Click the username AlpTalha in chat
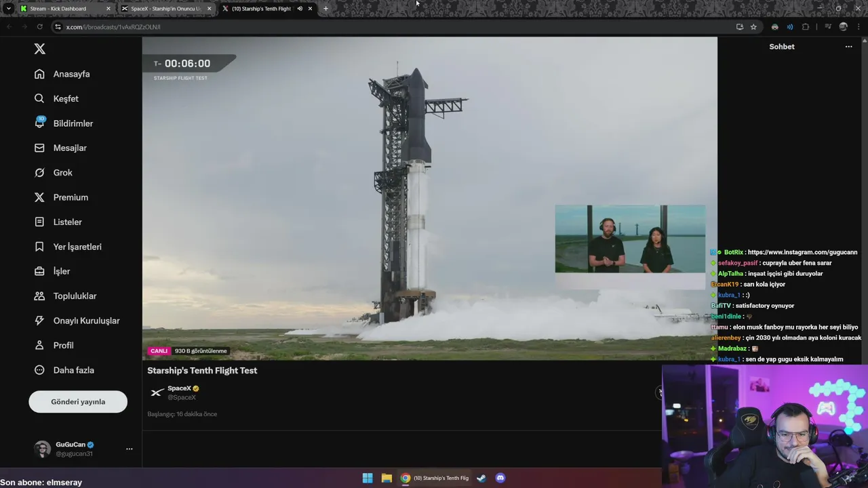Image resolution: width=868 pixels, height=488 pixels. pos(731,274)
